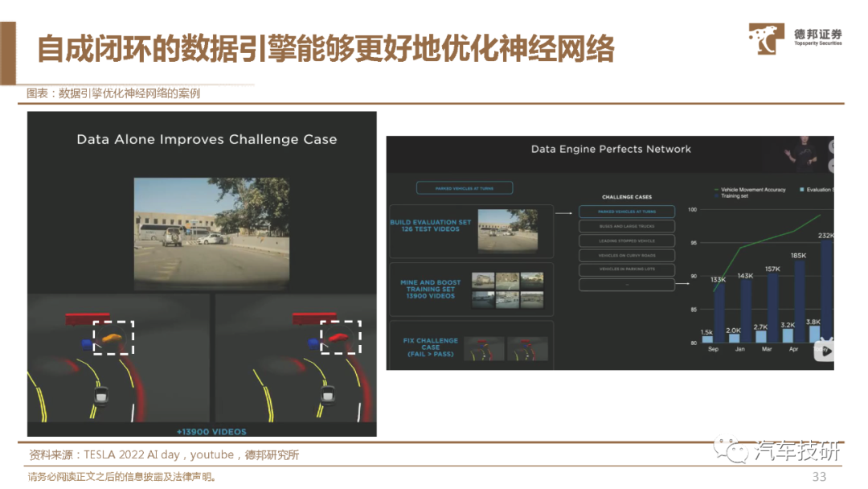The width and height of the screenshot is (868, 489).
Task: Select Fix Challenge Case (Fail > Pass) text
Action: pos(431,347)
